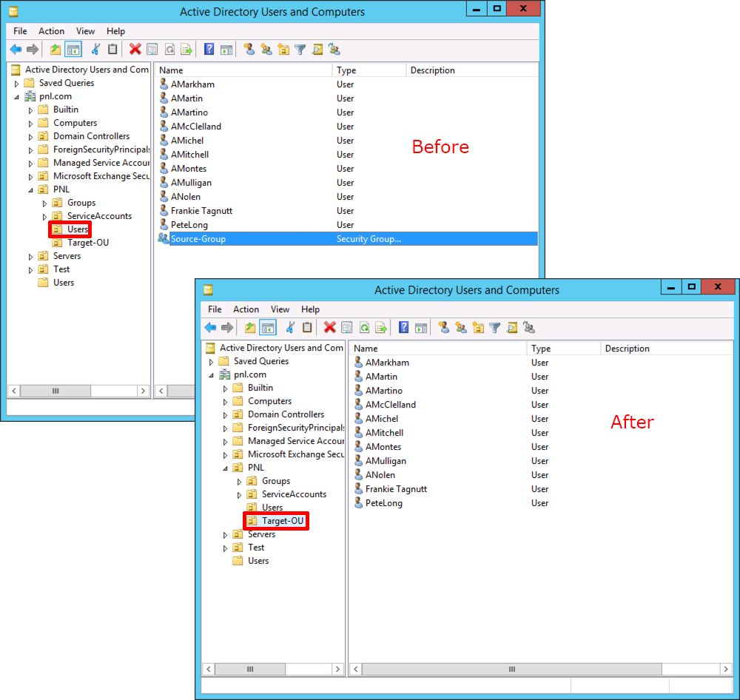
Task: Click the Filter funnel icon in the After window
Action: (x=495, y=328)
